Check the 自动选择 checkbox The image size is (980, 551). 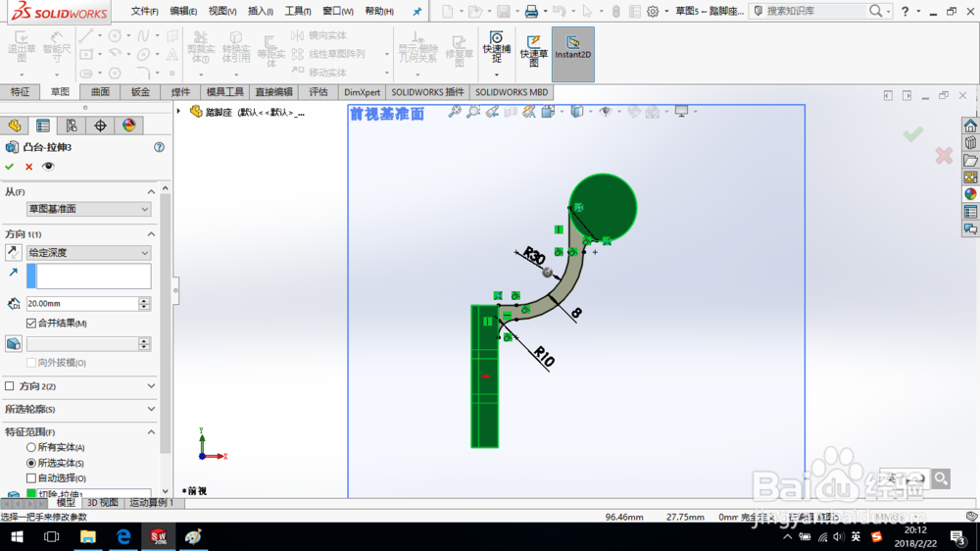pyautogui.click(x=31, y=478)
